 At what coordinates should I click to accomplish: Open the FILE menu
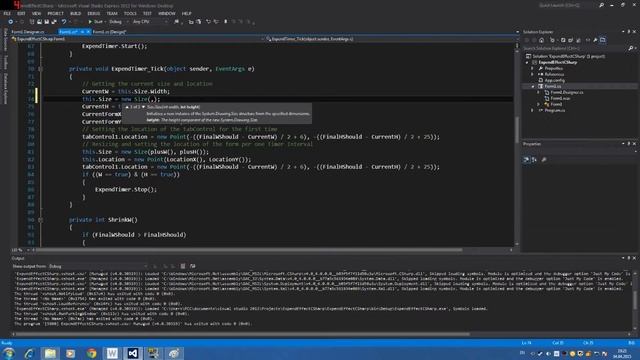[x=7, y=13]
